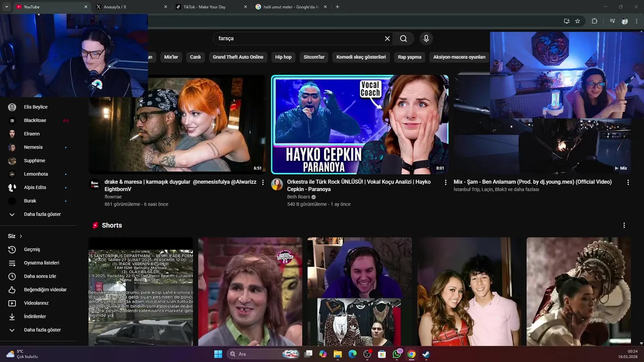Image resolution: width=644 pixels, height=362 pixels.
Task: Filter by Hip hop chip
Action: click(x=283, y=57)
